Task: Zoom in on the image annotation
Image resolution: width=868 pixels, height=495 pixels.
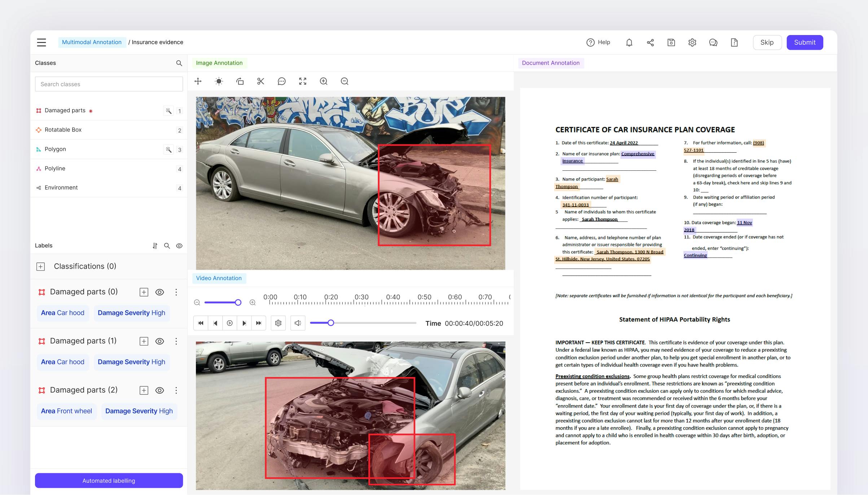Action: (x=323, y=81)
